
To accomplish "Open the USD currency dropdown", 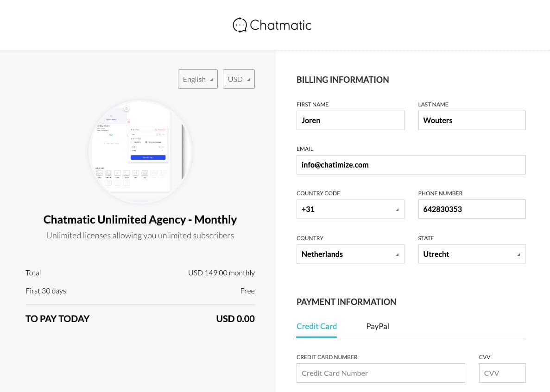I will pyautogui.click(x=239, y=79).
